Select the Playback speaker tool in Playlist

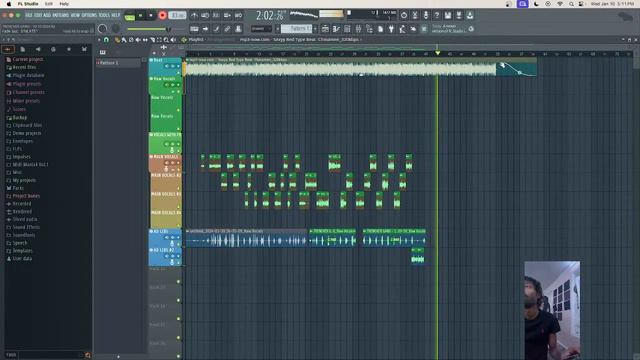click(x=173, y=40)
